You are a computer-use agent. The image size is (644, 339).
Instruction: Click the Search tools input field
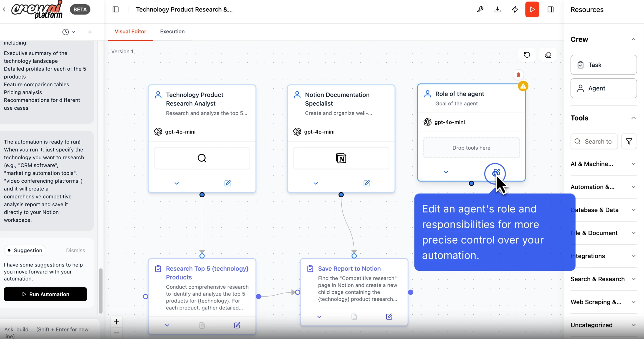[598, 141]
